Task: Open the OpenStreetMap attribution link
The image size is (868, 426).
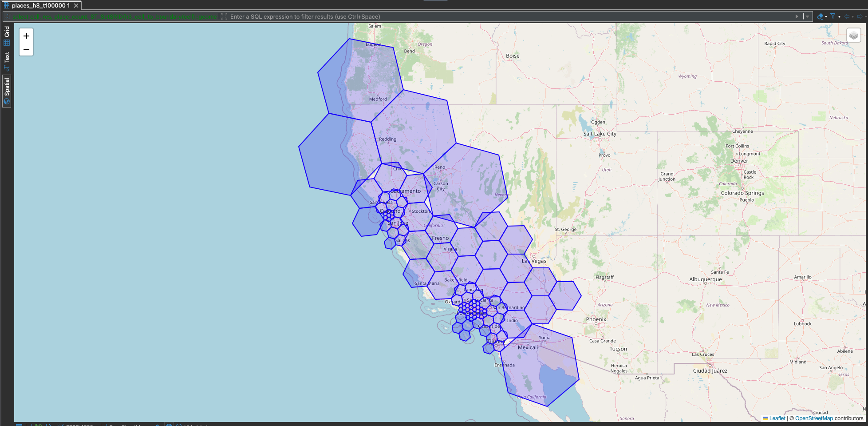Action: (x=814, y=418)
